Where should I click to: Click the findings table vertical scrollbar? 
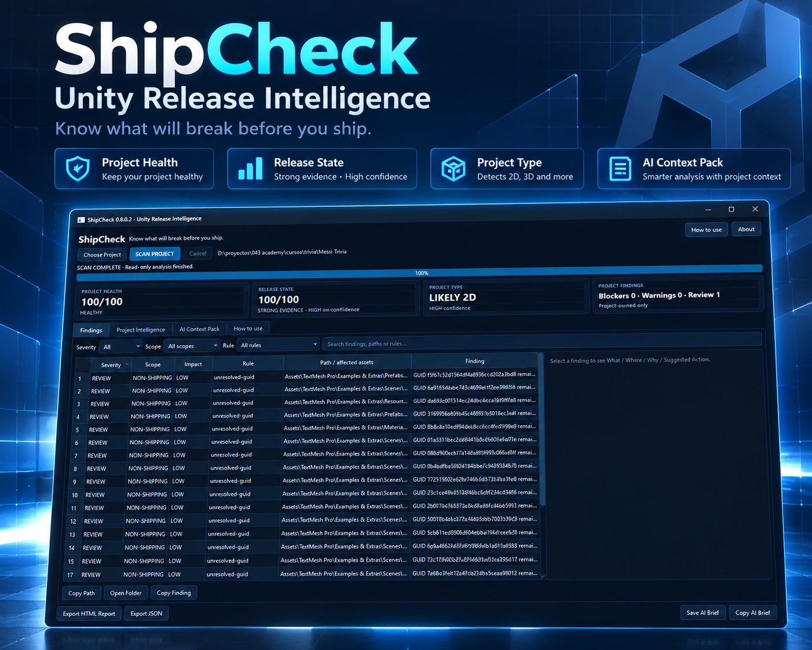coord(542,429)
